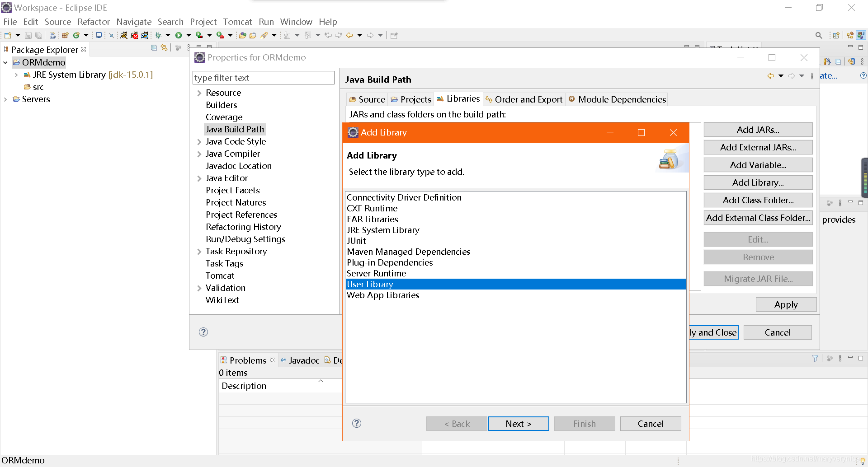Screen dimensions: 868x467
Task: Click the Next > button
Action: click(x=519, y=424)
